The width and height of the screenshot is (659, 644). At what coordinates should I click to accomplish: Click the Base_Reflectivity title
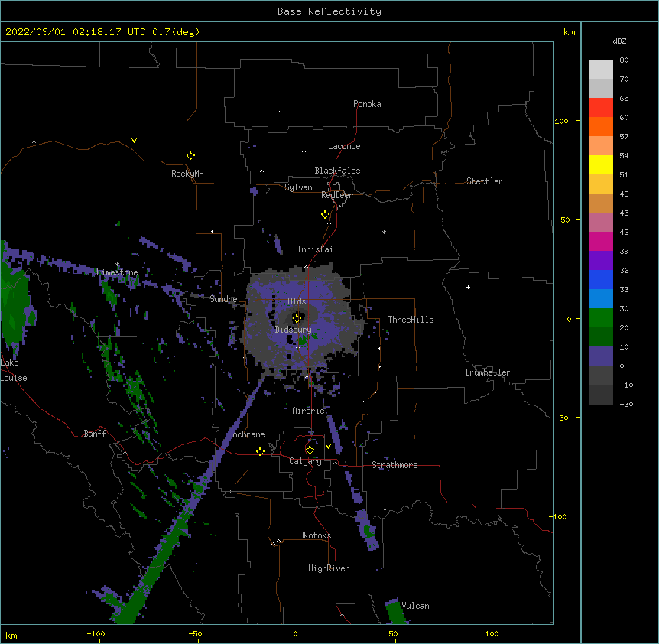pyautogui.click(x=329, y=11)
